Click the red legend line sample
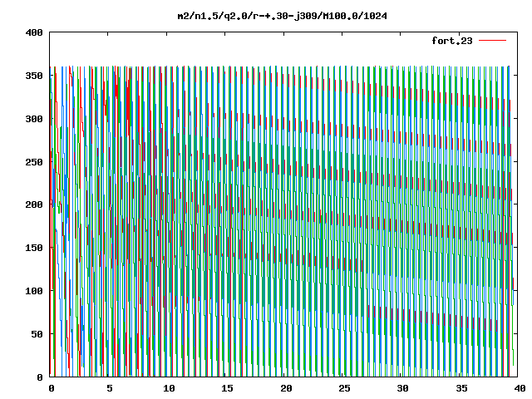 pyautogui.click(x=492, y=41)
